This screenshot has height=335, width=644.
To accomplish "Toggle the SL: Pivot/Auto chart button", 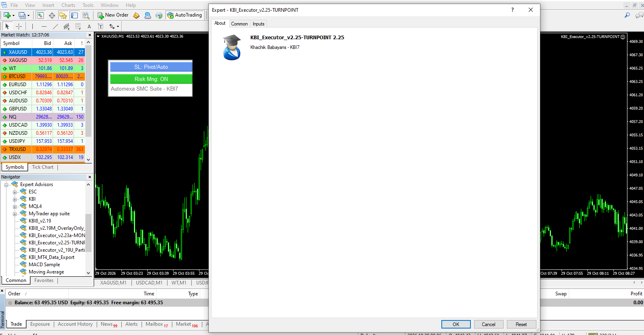I will tap(151, 67).
